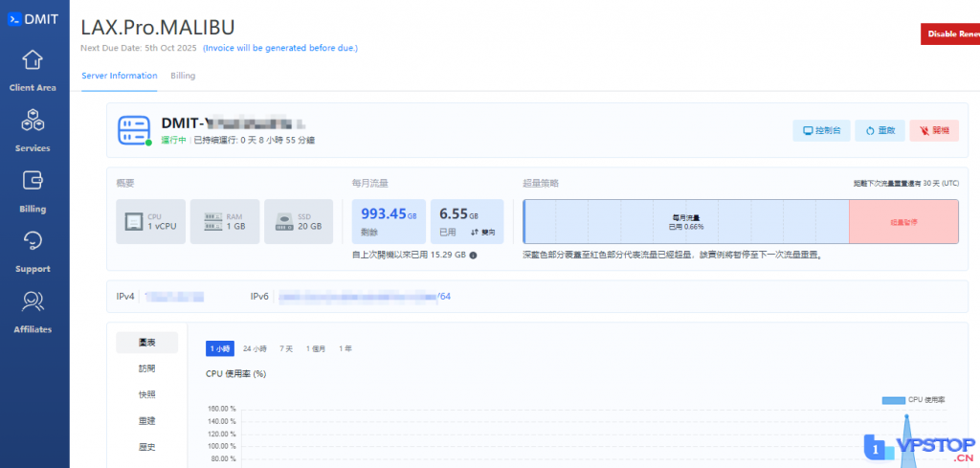
Task: Click the monthly traffic usage bar
Action: tap(686, 222)
